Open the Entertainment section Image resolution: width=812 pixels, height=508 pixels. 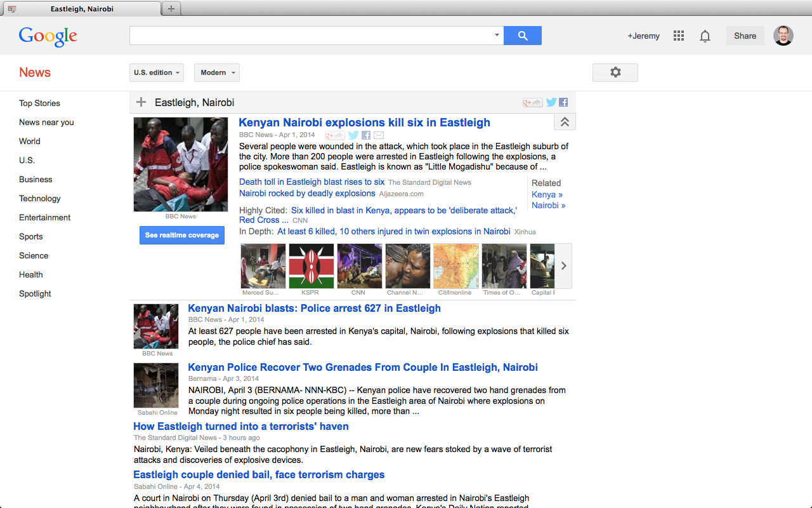(x=44, y=217)
